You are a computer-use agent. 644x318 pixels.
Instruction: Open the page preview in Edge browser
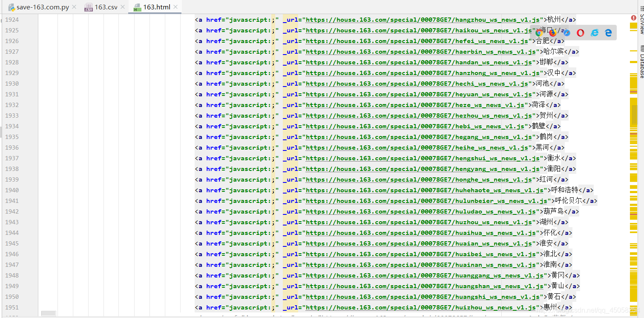609,32
